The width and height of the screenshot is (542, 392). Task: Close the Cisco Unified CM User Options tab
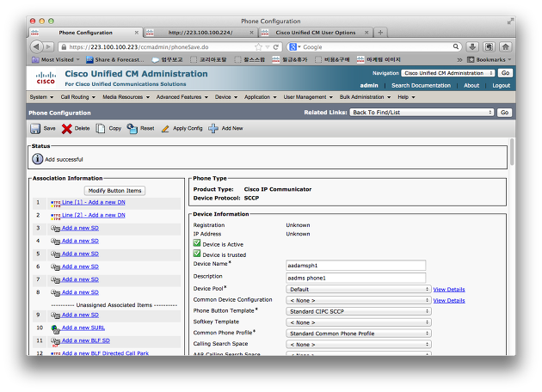click(366, 33)
